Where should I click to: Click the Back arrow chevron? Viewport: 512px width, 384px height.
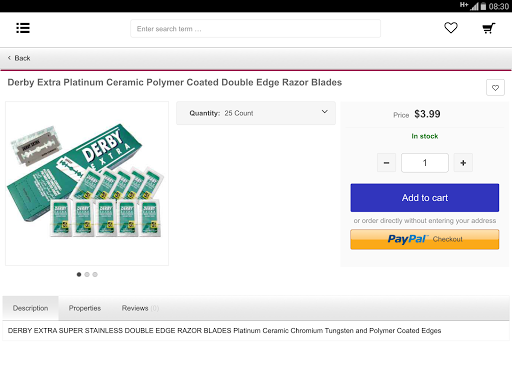pos(9,58)
